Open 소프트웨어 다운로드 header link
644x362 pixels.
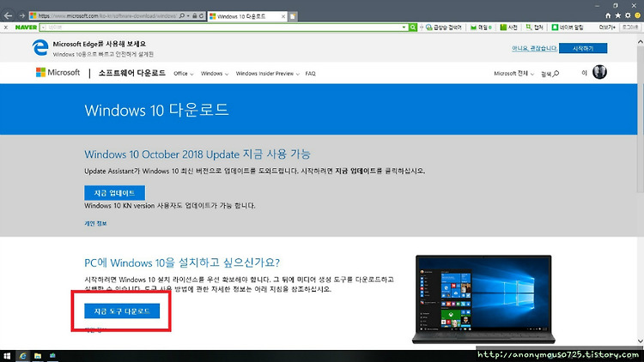[x=132, y=73]
